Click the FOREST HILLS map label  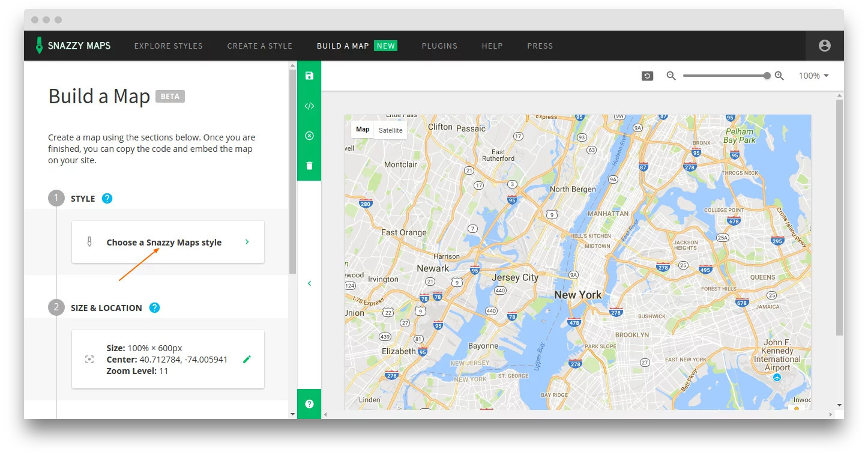(719, 289)
